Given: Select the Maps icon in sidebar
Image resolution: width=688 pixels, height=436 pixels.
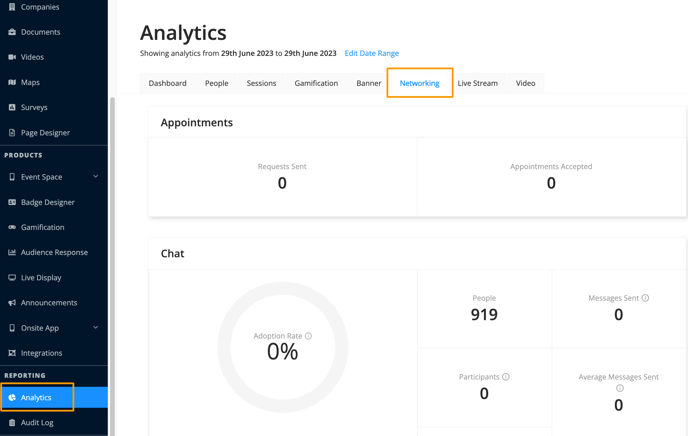Looking at the screenshot, I should pos(12,82).
